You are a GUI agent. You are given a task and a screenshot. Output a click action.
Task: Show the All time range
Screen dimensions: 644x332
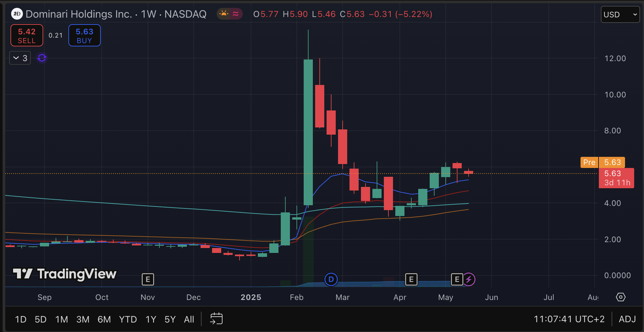[189, 319]
